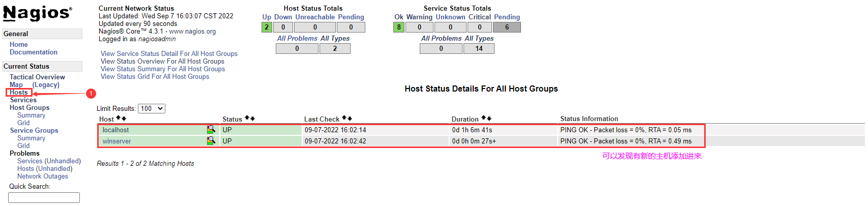The width and height of the screenshot is (868, 206).
Task: Select winserver duration 0d 0h 0m 27s+
Action: pyautogui.click(x=474, y=141)
